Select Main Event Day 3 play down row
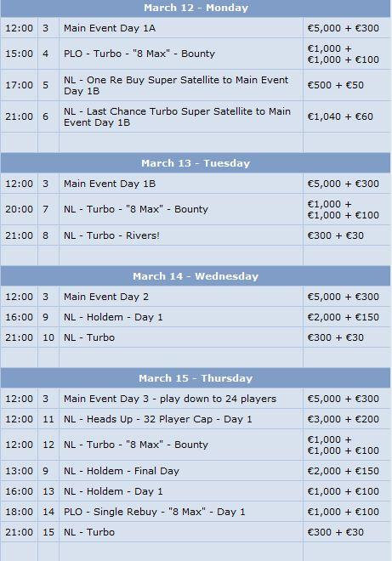 point(196,399)
